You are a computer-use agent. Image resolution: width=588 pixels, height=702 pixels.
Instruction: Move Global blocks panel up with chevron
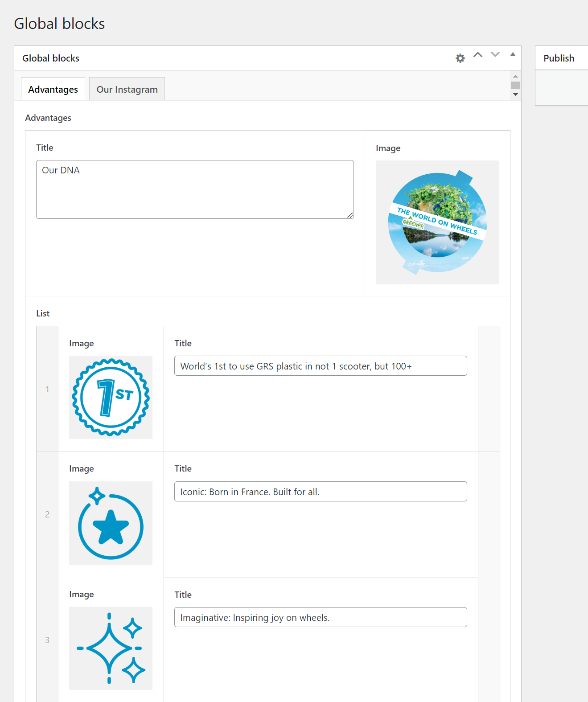(478, 55)
